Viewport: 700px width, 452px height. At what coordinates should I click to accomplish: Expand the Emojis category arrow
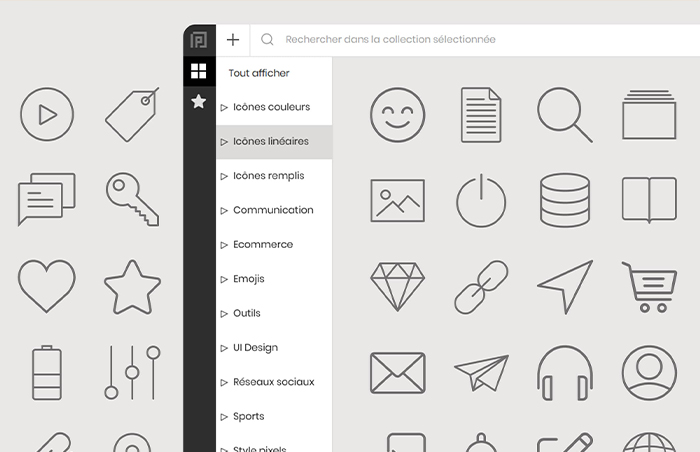pos(224,280)
